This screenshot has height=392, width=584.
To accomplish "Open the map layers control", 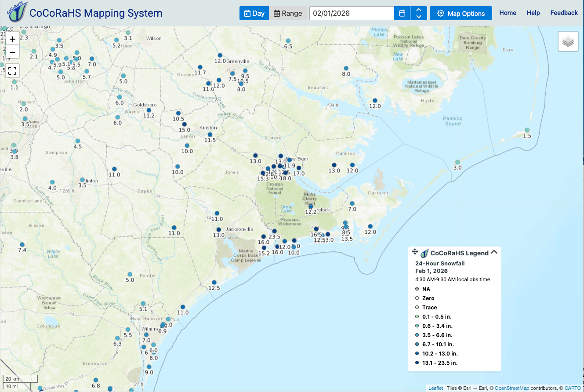I will [568, 42].
